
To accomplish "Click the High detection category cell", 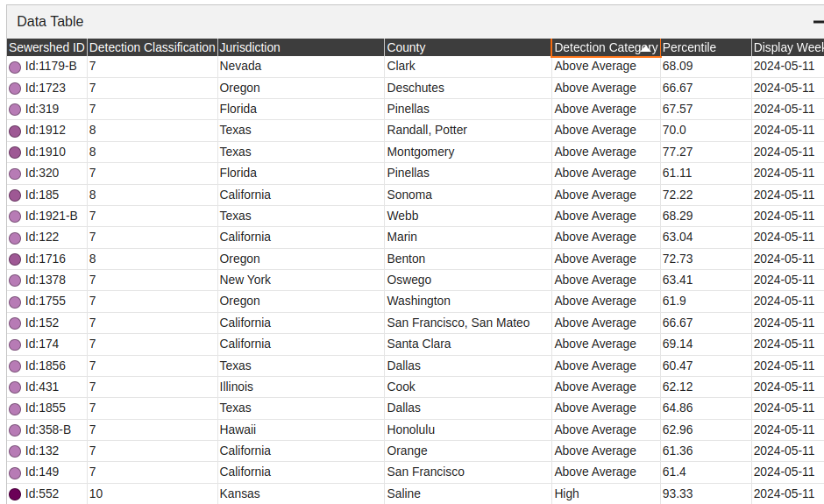I will (606, 494).
